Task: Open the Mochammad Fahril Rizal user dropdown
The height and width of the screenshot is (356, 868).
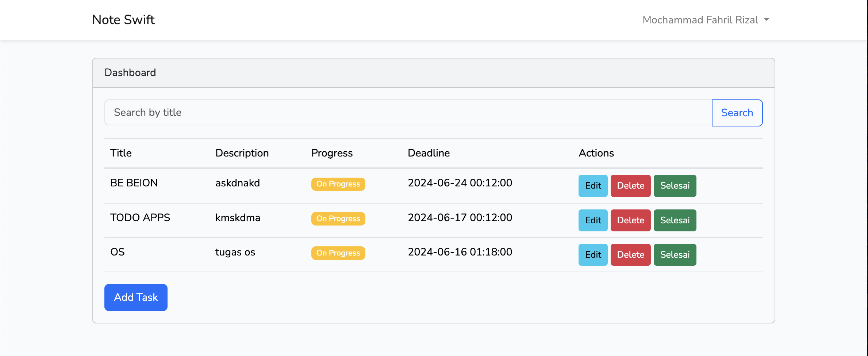Action: click(706, 20)
